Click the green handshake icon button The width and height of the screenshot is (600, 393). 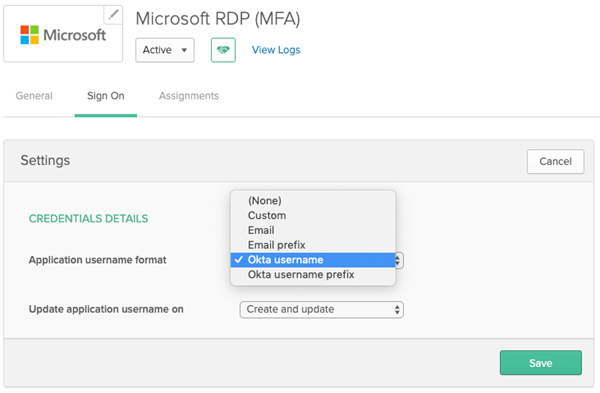pos(223,50)
